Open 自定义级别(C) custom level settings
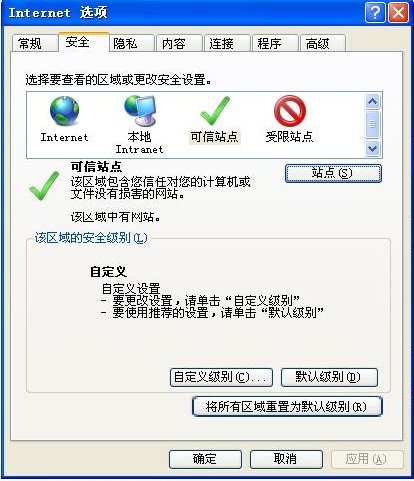Screen dimensions: 414x481 pos(221,377)
